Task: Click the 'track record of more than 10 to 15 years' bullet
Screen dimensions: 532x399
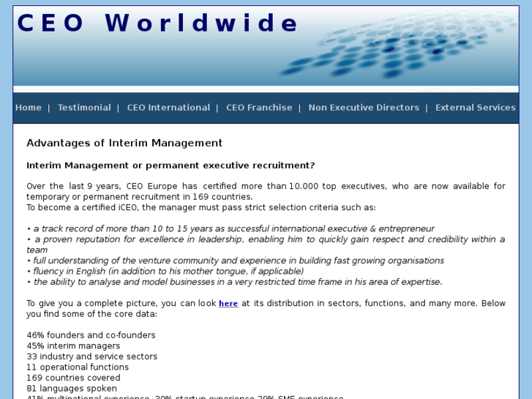Action: 231,228
